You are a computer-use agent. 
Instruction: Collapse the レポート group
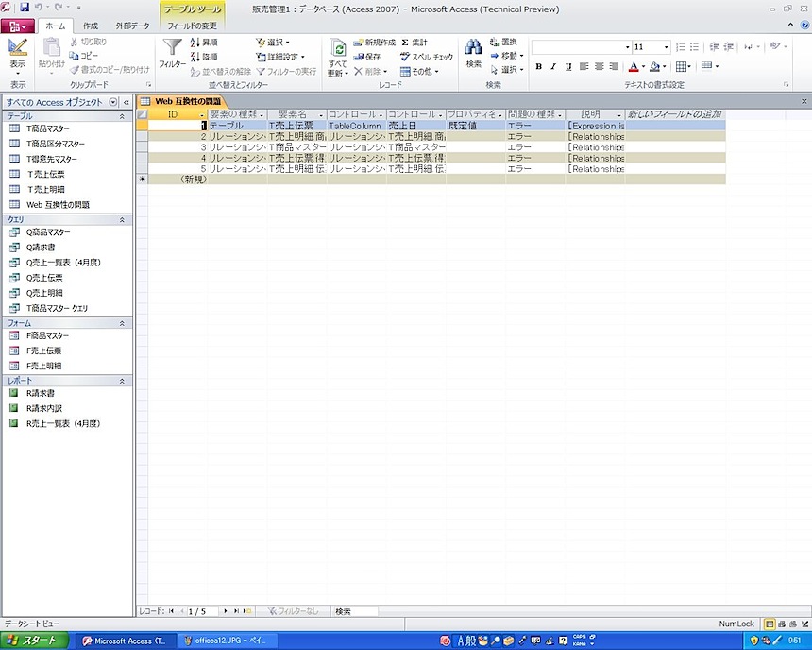122,381
